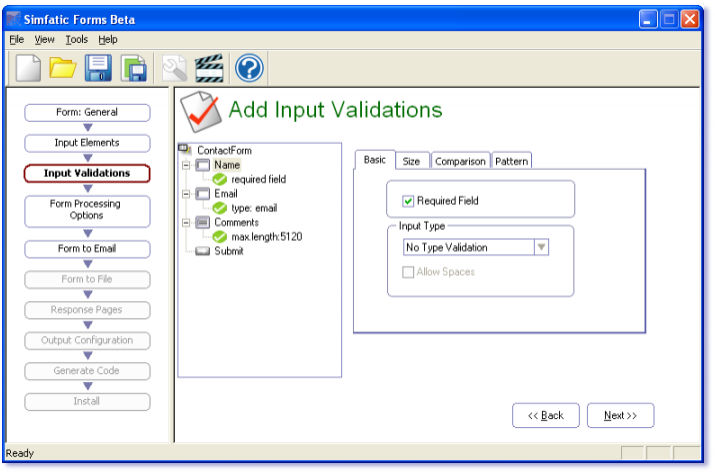This screenshot has height=473, width=715.
Task: Open the View menu
Action: coord(44,40)
